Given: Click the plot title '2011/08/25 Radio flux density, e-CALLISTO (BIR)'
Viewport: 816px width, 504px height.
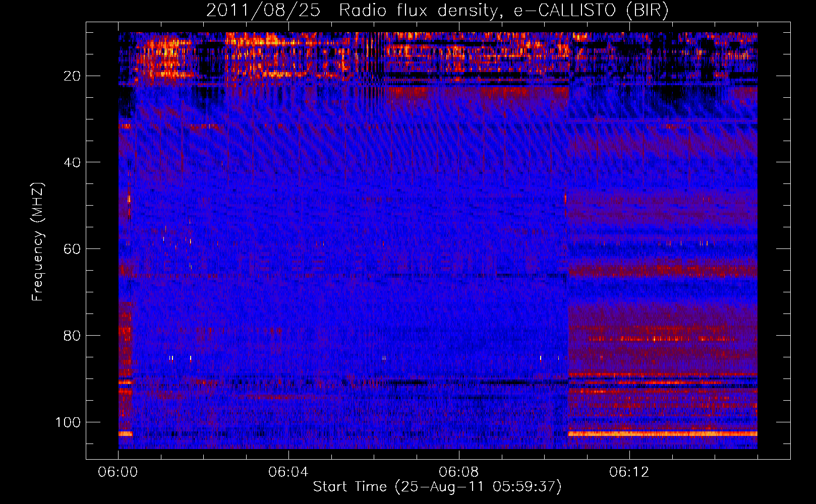Looking at the screenshot, I should (437, 11).
